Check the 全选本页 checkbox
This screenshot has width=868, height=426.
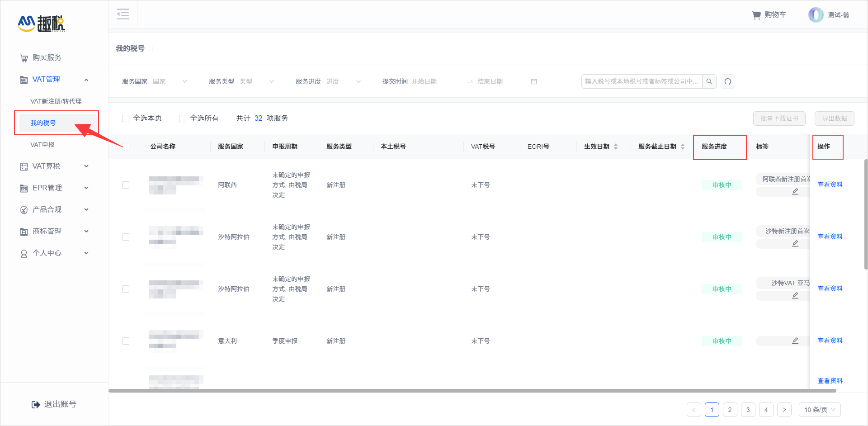[x=126, y=118]
